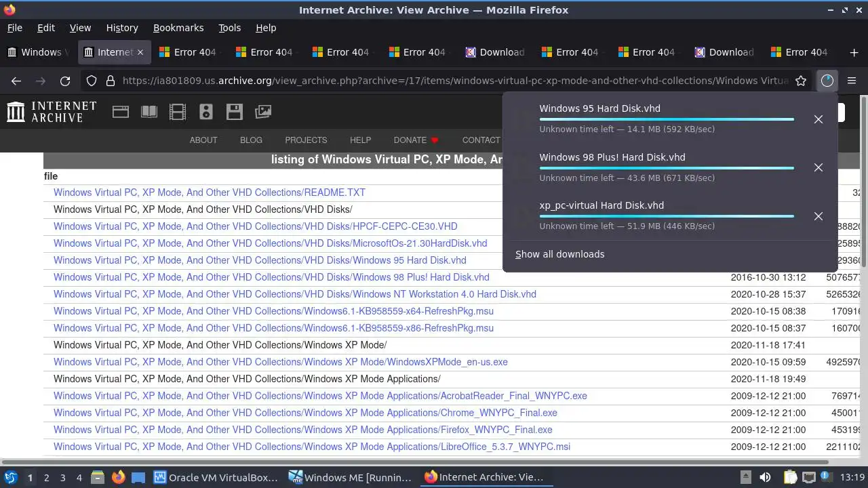Click the URL address bar field
Screen dimensions: 868x488
454,81
